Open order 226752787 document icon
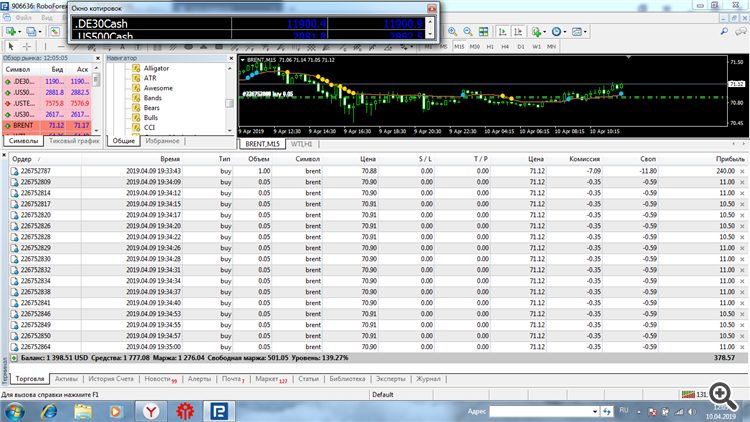 14,171
